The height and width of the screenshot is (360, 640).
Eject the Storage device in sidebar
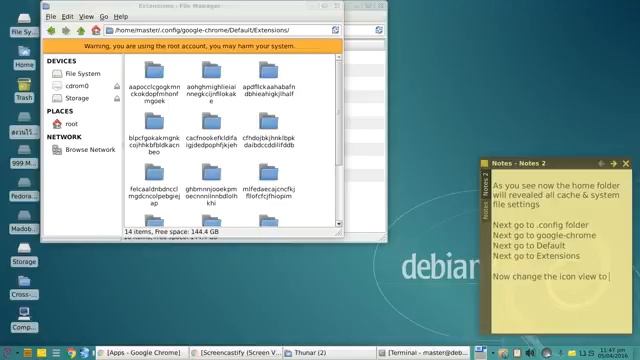(x=117, y=98)
